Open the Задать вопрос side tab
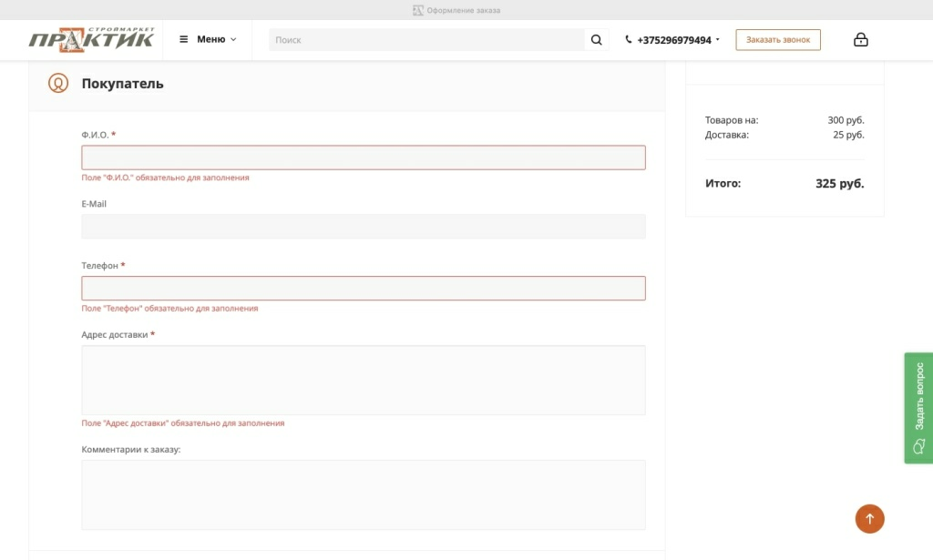933x560 pixels. coord(918,396)
